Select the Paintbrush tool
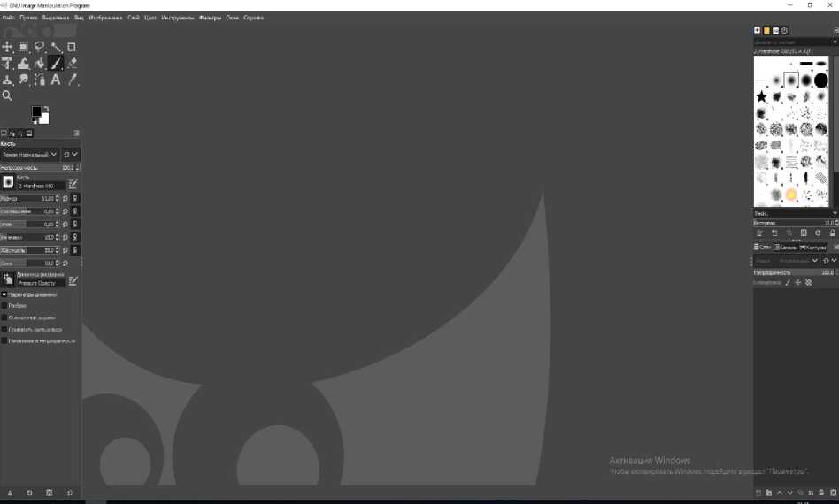Screen dimensions: 839x504 [x=56, y=64]
